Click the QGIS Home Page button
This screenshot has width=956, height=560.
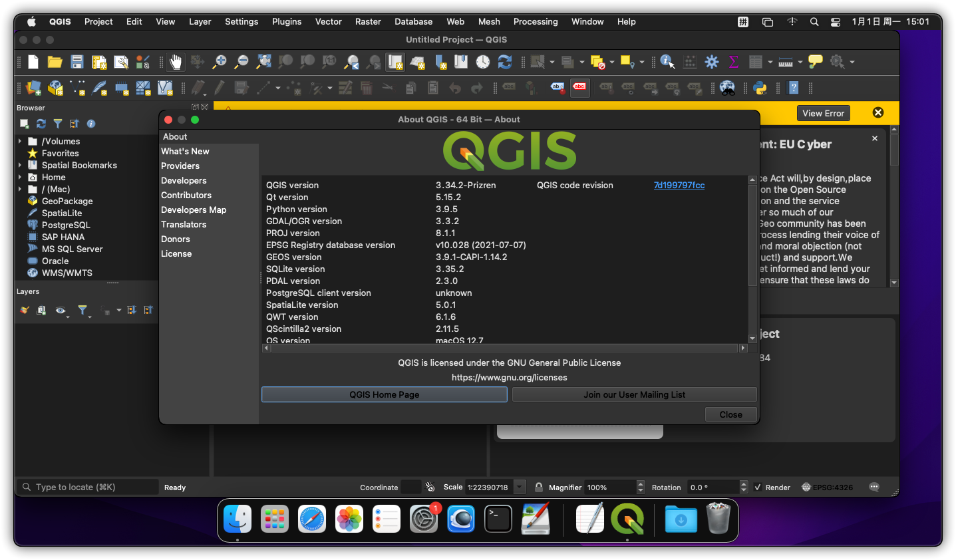[x=384, y=394]
